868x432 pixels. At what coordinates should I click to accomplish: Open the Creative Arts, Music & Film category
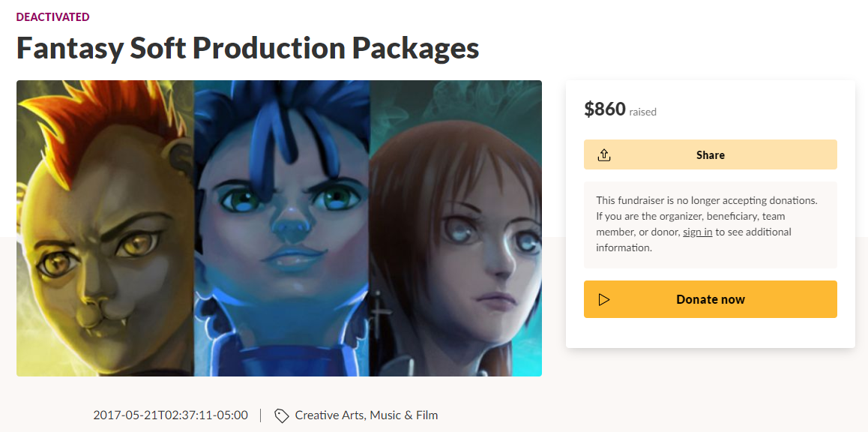click(x=367, y=415)
